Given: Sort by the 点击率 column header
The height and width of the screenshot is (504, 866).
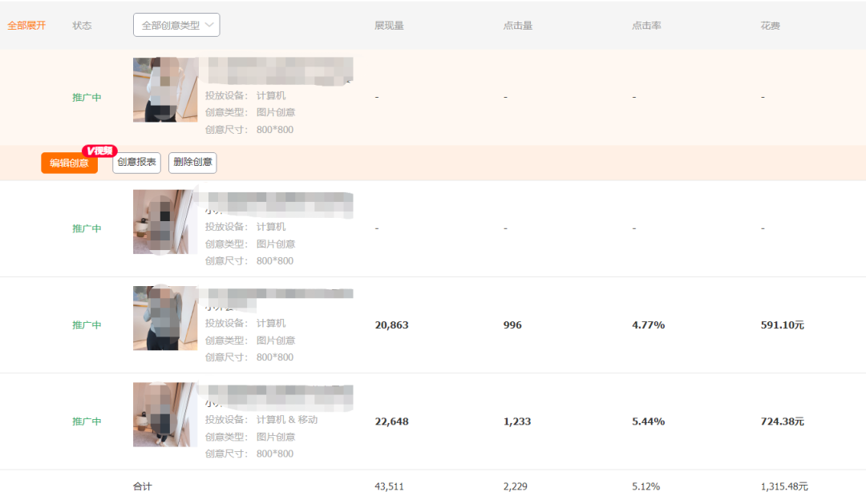Looking at the screenshot, I should click(x=646, y=26).
